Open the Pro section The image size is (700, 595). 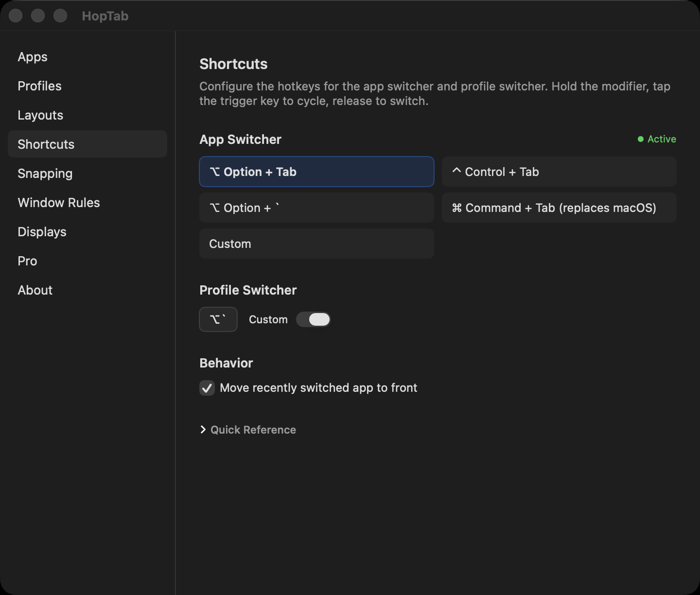pos(87,261)
